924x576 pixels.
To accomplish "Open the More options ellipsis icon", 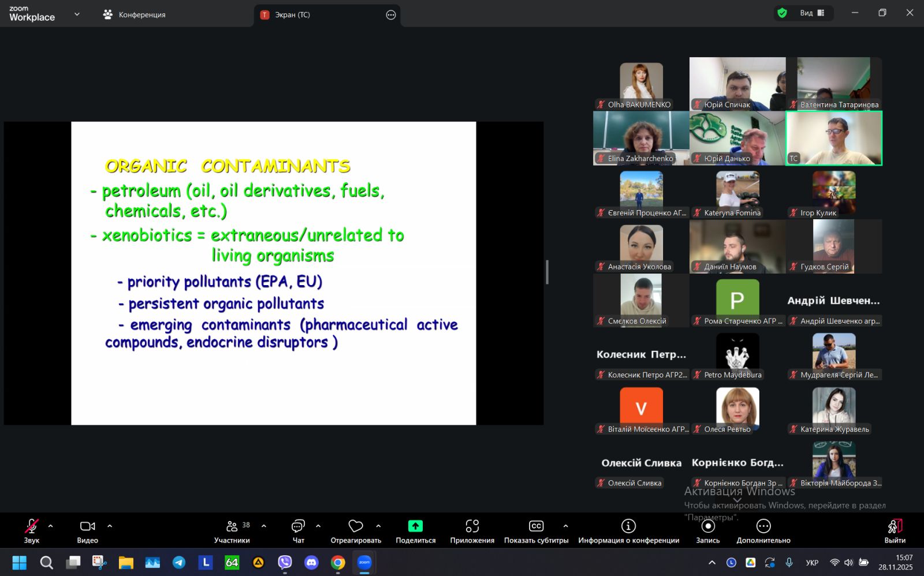I will coord(763,526).
